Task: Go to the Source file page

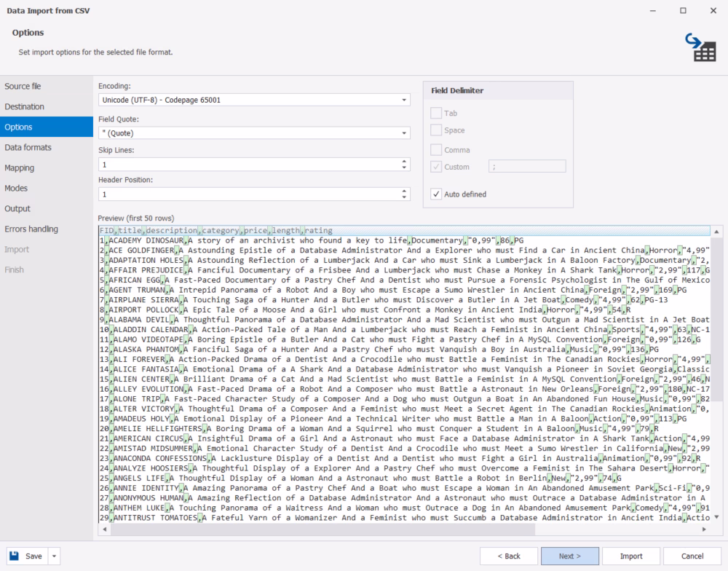Action: [x=47, y=86]
